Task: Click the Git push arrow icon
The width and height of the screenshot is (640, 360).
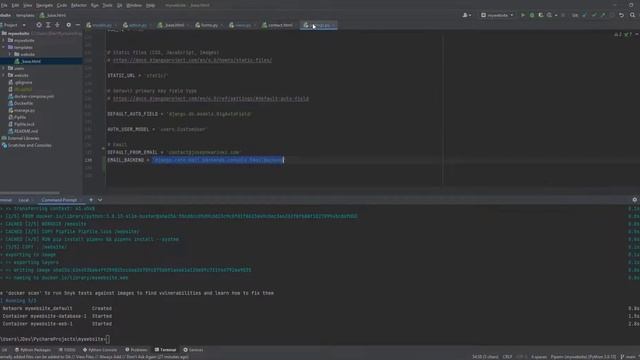Action: coord(603,15)
